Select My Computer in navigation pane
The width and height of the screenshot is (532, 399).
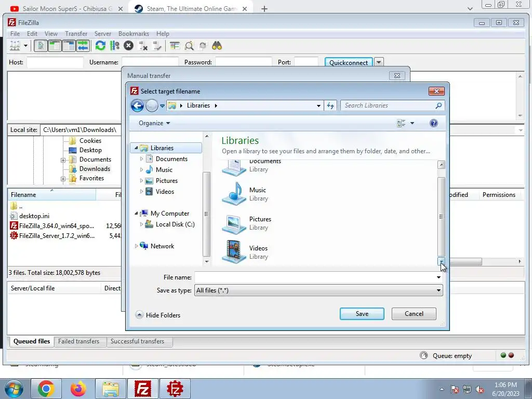click(170, 214)
